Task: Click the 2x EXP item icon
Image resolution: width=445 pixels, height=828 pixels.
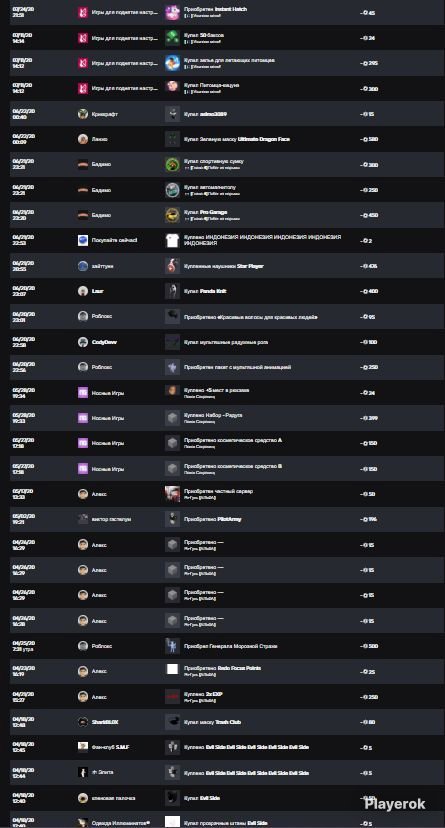Action: pyautogui.click(x=172, y=697)
